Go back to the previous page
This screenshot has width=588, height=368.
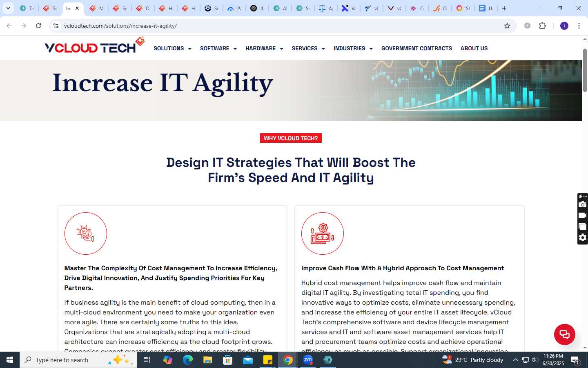[9, 26]
